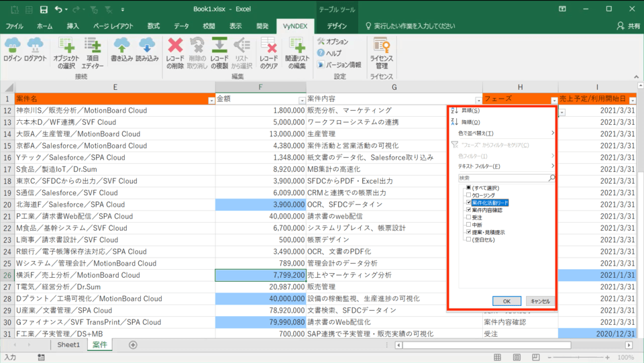Check the クロージング filter checkbox

click(x=468, y=195)
